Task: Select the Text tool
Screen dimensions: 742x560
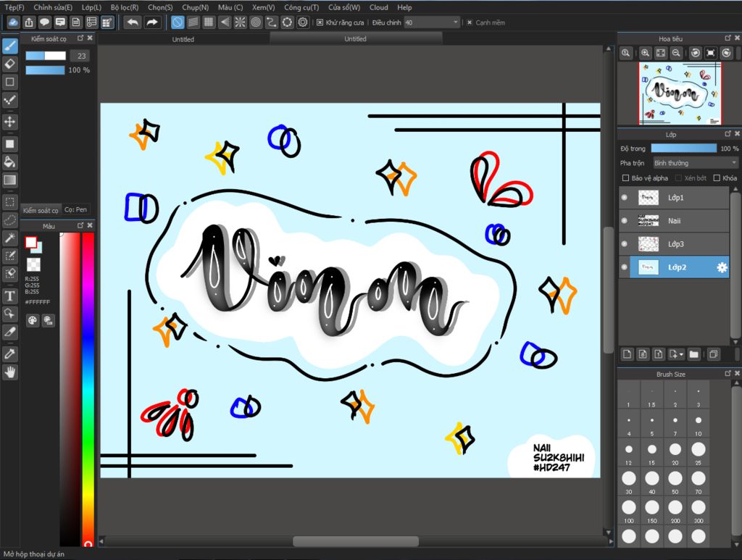Action: coord(10,296)
